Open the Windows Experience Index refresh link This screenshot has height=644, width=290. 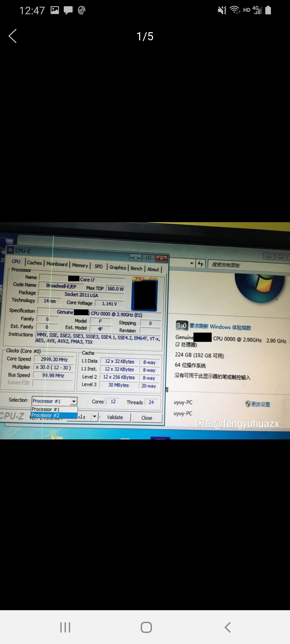[x=220, y=327]
